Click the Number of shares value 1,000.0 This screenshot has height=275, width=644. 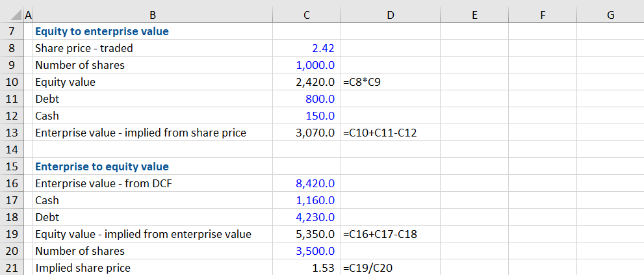pyautogui.click(x=315, y=65)
